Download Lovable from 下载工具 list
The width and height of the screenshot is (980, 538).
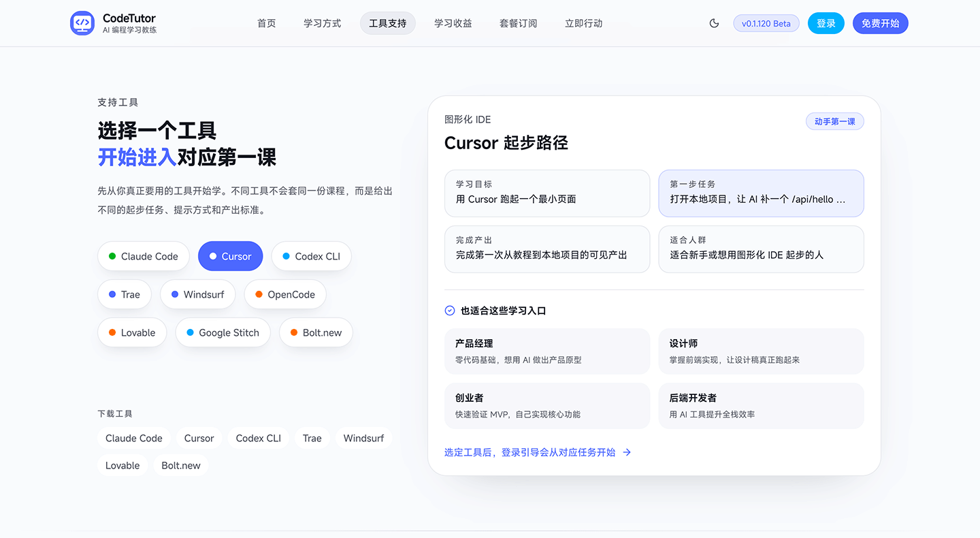pos(122,465)
